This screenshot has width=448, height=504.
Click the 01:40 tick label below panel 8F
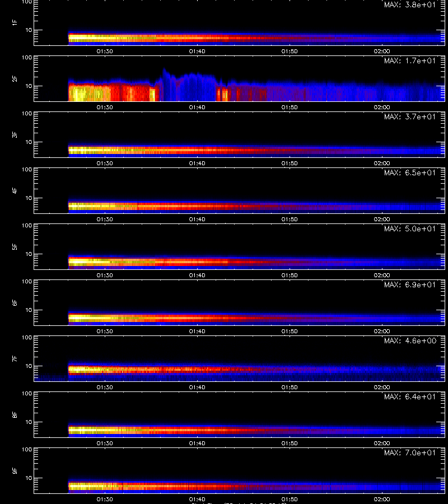coord(197,444)
